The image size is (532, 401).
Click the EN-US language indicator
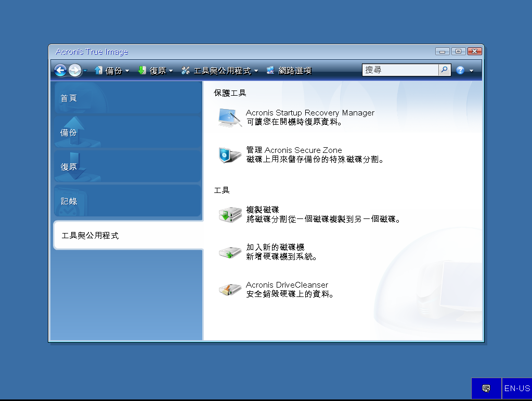coord(517,389)
